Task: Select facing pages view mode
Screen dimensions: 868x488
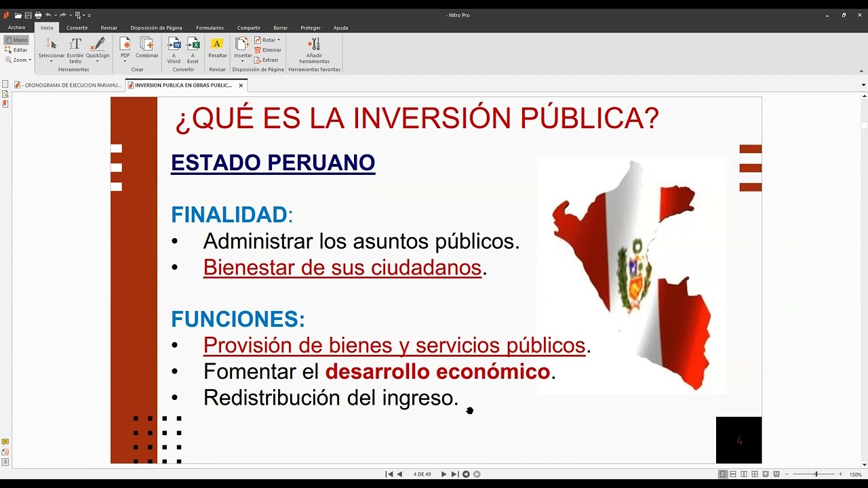Action: pyautogui.click(x=744, y=474)
